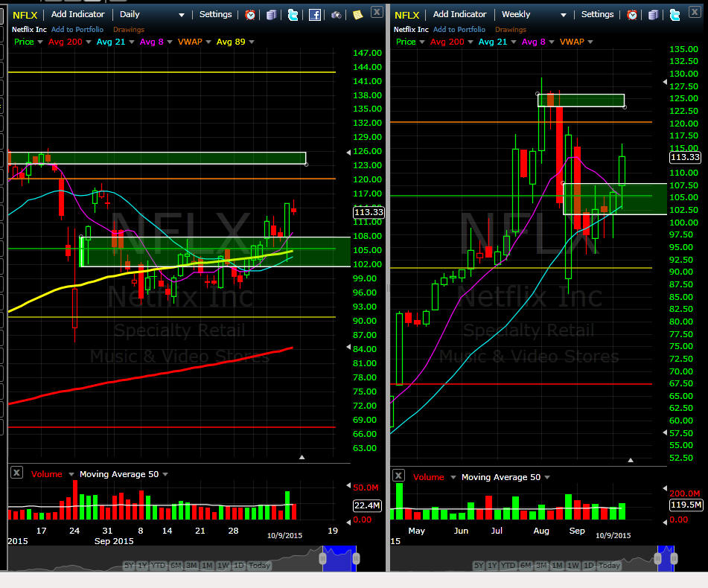Close the Daily chart volume panel

[x=16, y=473]
